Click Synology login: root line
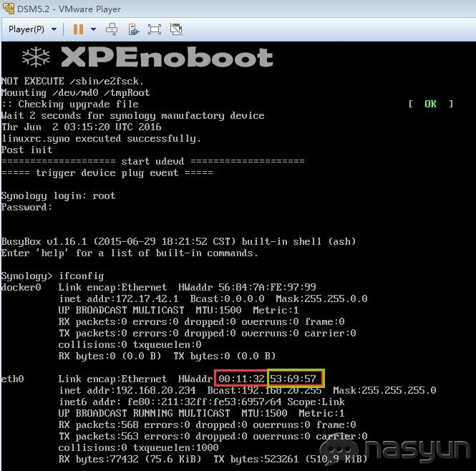Viewport: 476px width, 471px height. pyautogui.click(x=58, y=196)
